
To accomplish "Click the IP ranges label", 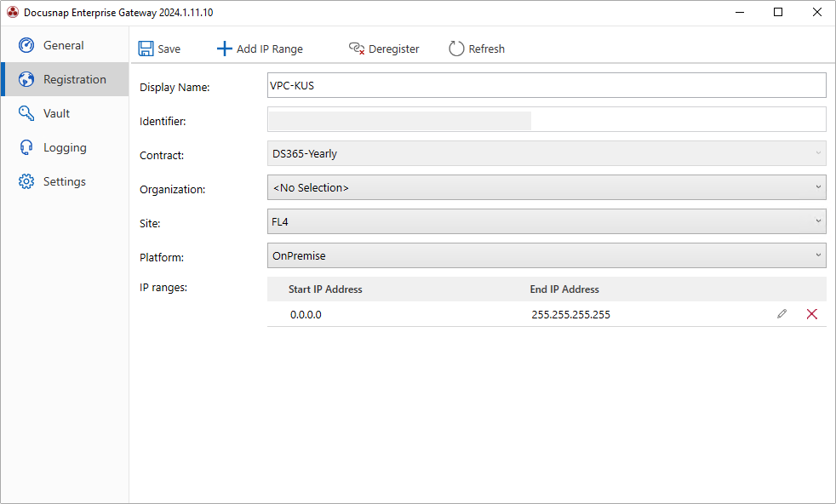I will tap(163, 288).
